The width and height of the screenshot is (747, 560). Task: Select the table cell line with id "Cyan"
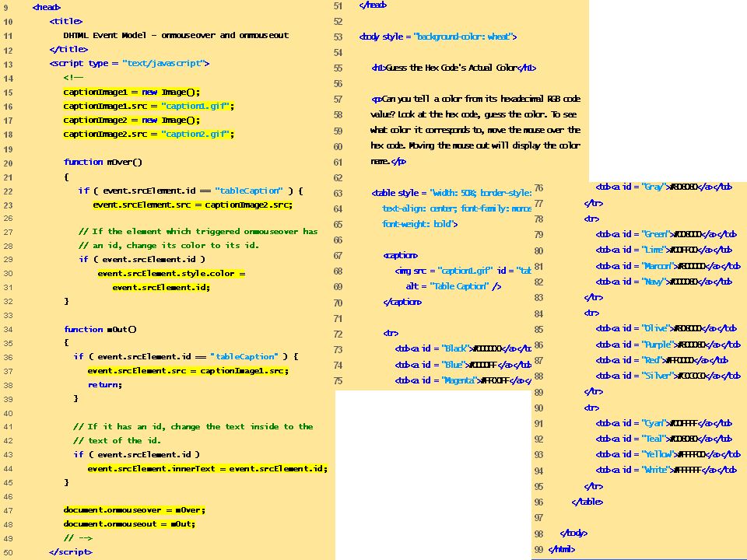coord(664,423)
